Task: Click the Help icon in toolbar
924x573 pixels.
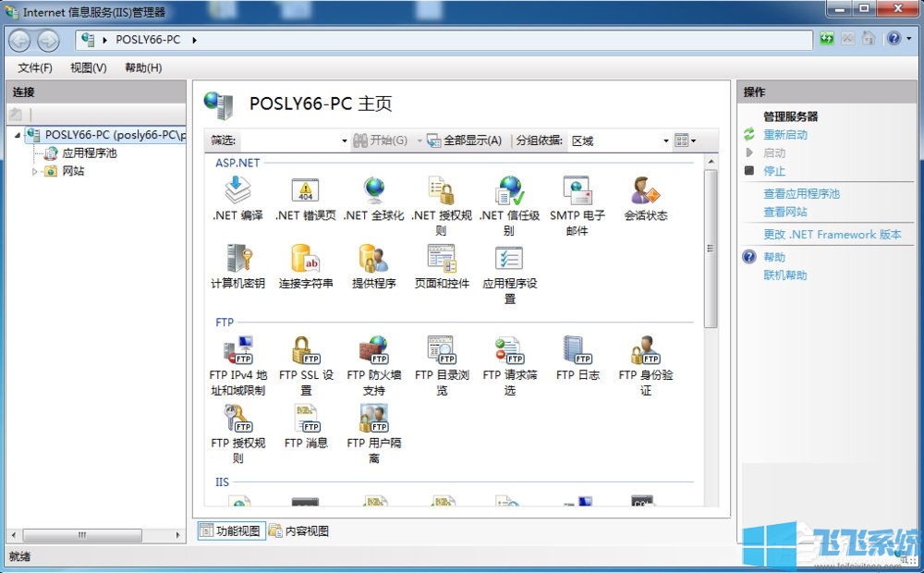Action: point(893,39)
